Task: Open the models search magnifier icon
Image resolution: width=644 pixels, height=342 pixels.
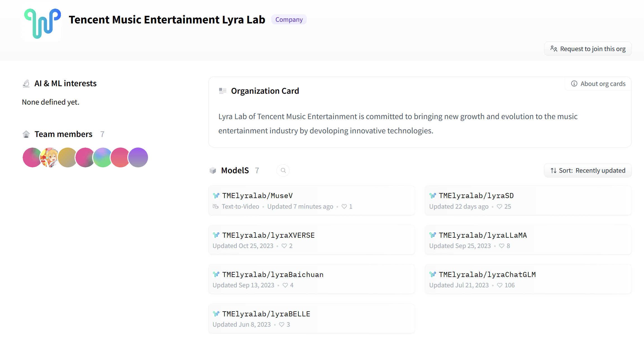Action: 283,170
